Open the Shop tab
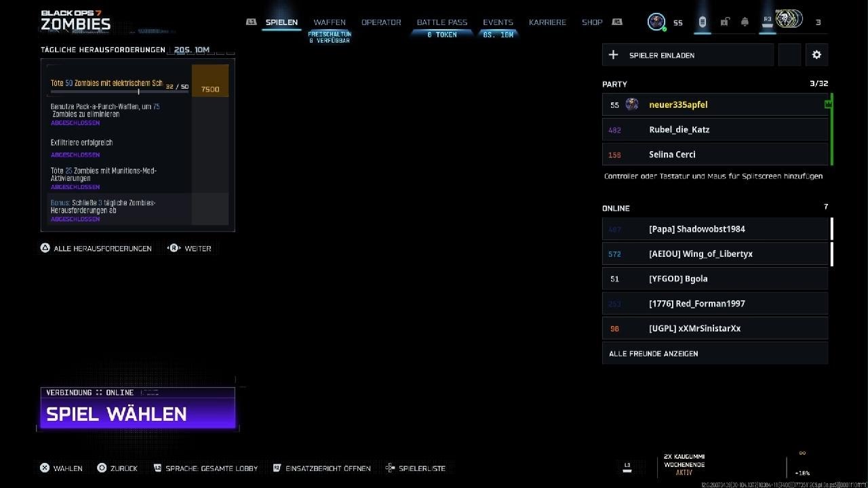Image resolution: width=868 pixels, height=488 pixels. [592, 22]
